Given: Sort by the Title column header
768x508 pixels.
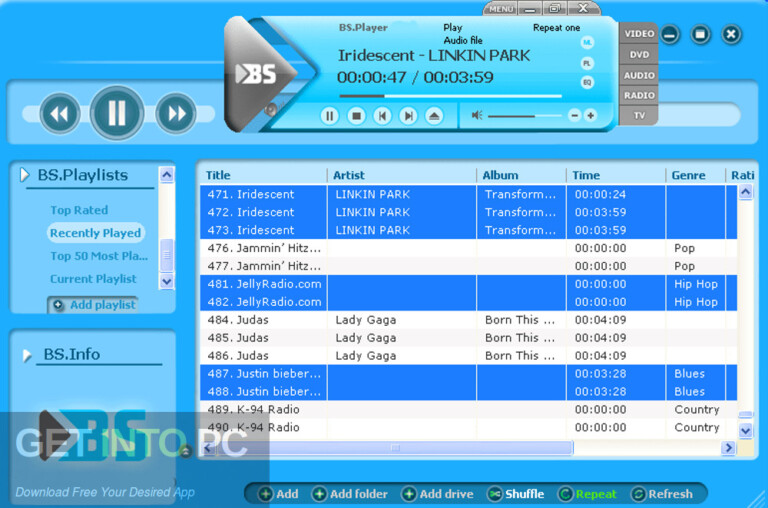Looking at the screenshot, I should [263, 175].
